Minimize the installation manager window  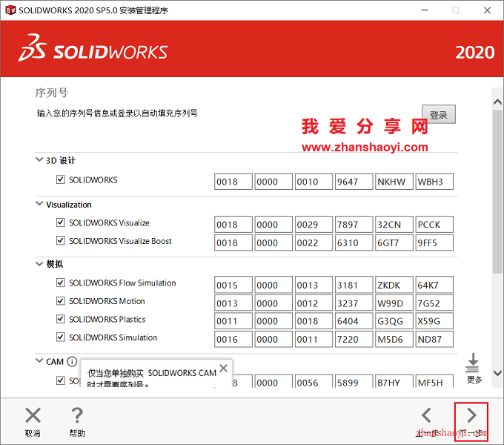pos(425,10)
